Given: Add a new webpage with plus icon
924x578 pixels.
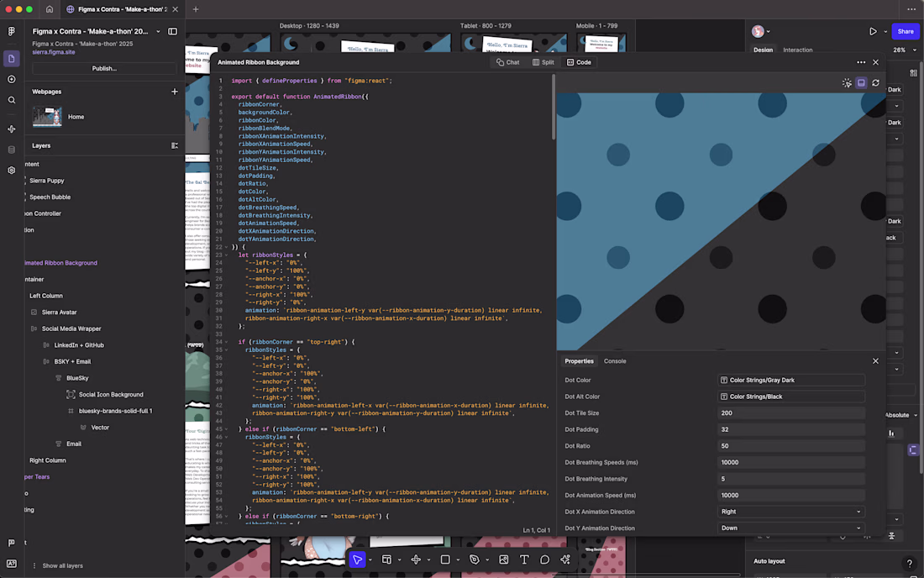Looking at the screenshot, I should point(175,92).
